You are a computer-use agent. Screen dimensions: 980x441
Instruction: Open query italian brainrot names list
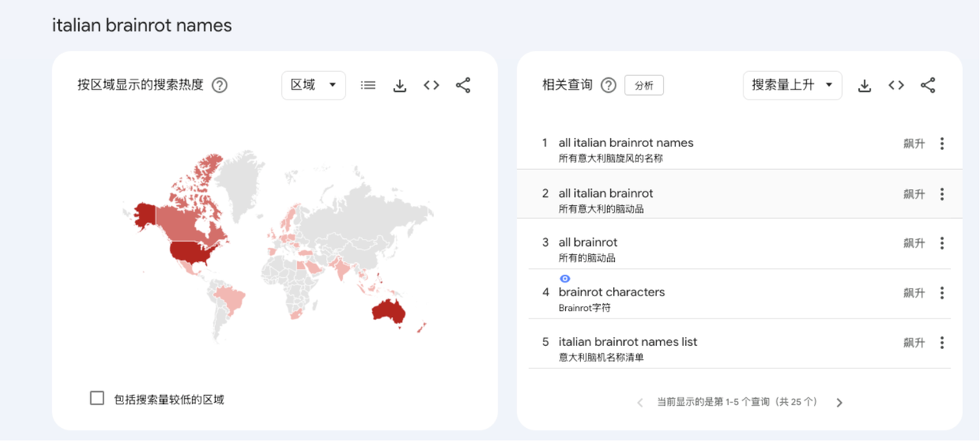pos(628,341)
